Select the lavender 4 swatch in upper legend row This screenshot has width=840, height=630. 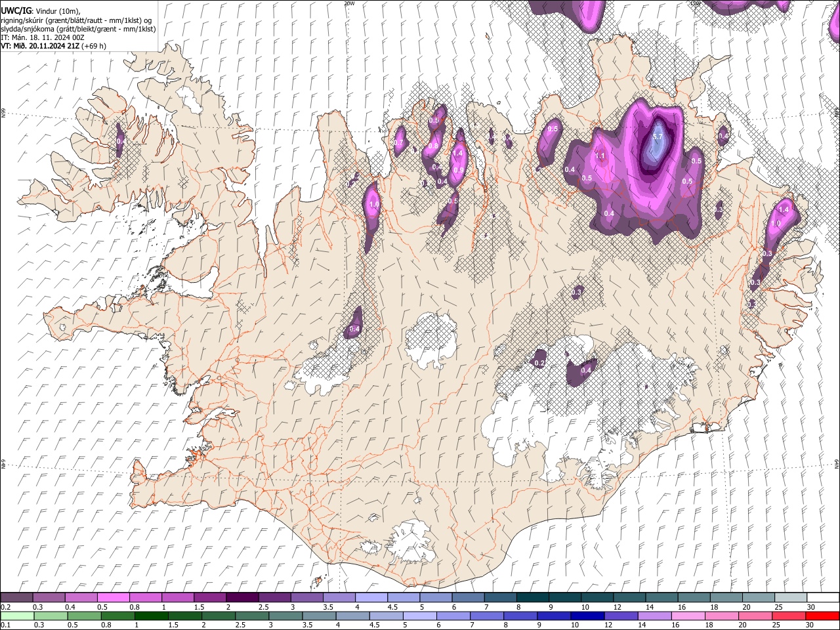coord(371,597)
